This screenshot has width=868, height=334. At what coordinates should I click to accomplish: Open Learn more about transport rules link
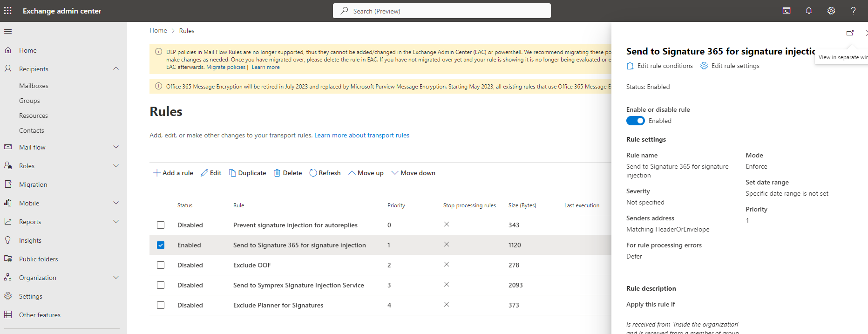point(362,135)
